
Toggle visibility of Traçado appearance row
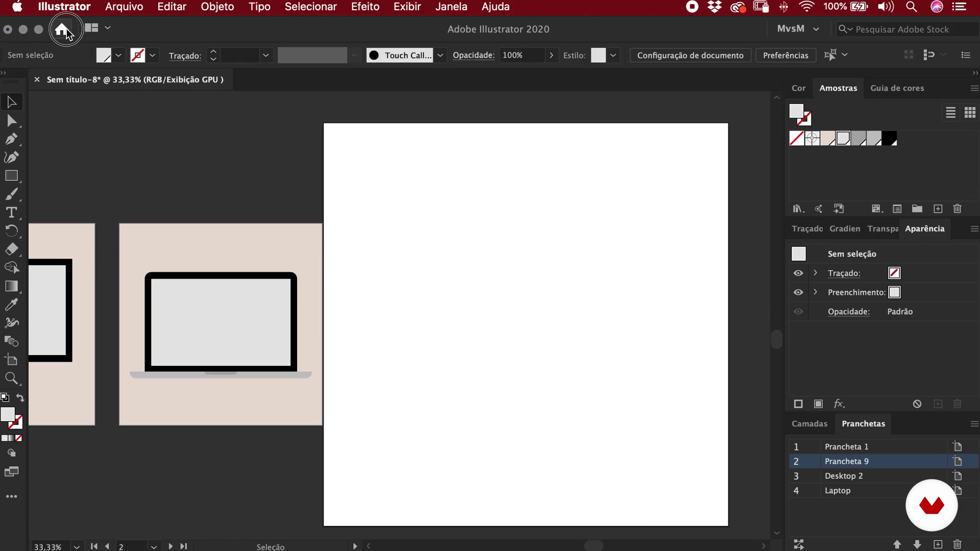pos(798,273)
